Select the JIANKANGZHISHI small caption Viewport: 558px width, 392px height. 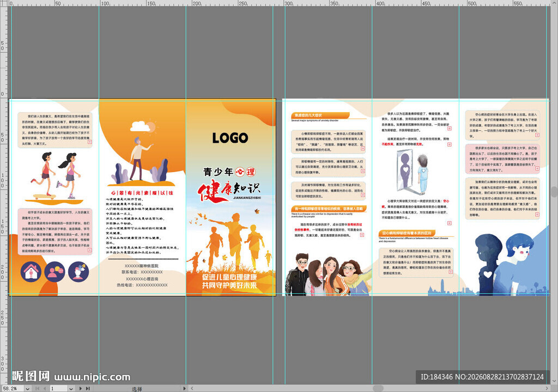coord(247,198)
